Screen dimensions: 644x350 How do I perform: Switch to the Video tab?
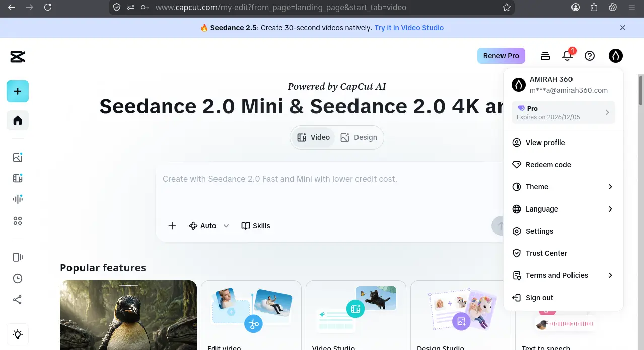313,137
